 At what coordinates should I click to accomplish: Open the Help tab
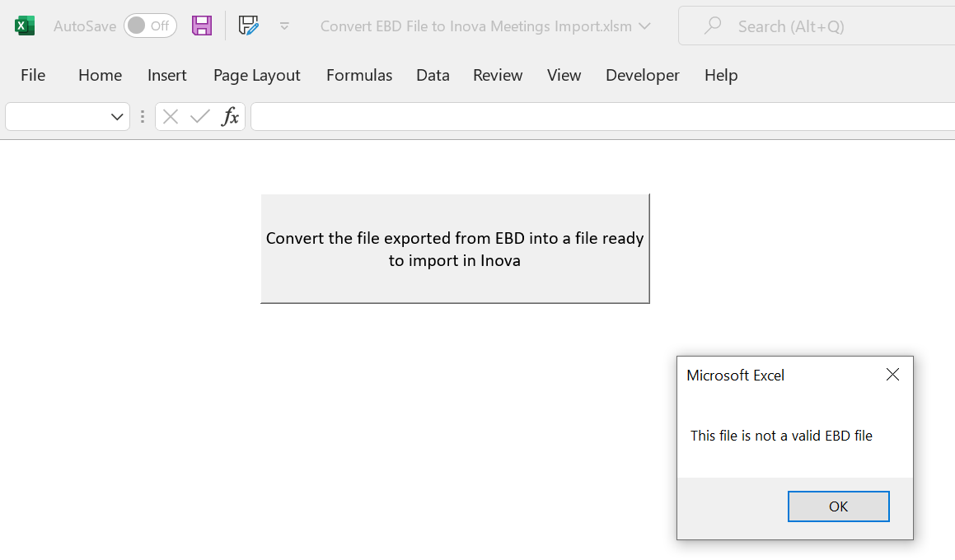pyautogui.click(x=720, y=75)
